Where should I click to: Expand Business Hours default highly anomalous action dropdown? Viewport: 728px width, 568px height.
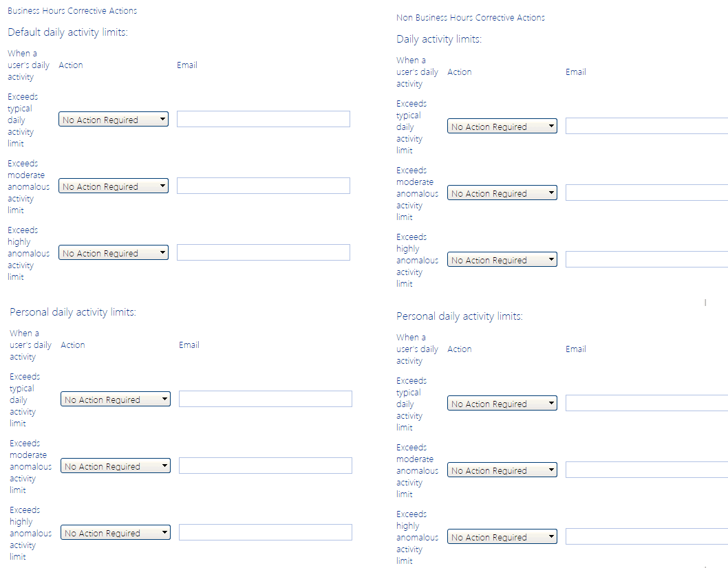click(x=114, y=253)
